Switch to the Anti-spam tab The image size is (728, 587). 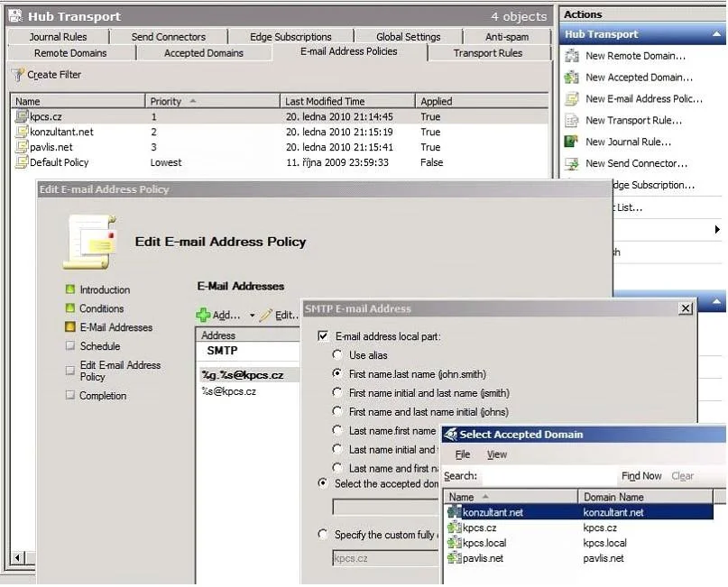507,37
